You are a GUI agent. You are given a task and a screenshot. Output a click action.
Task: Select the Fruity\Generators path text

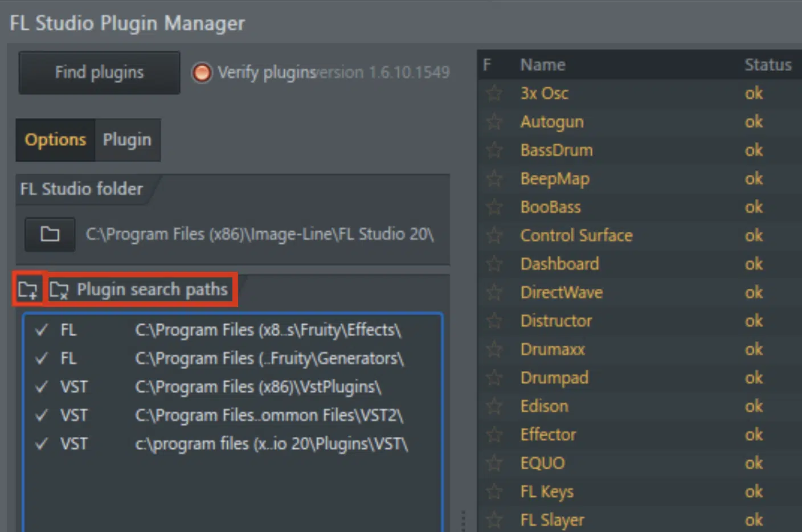pos(269,359)
